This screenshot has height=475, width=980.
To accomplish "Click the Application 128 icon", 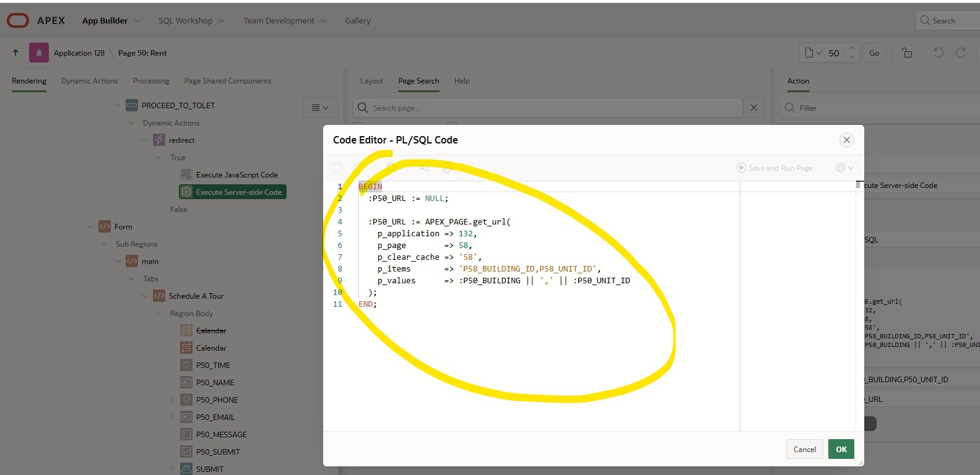I will (39, 53).
